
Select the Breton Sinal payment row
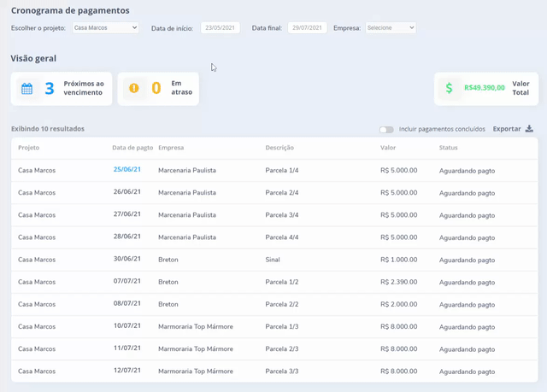pyautogui.click(x=273, y=260)
